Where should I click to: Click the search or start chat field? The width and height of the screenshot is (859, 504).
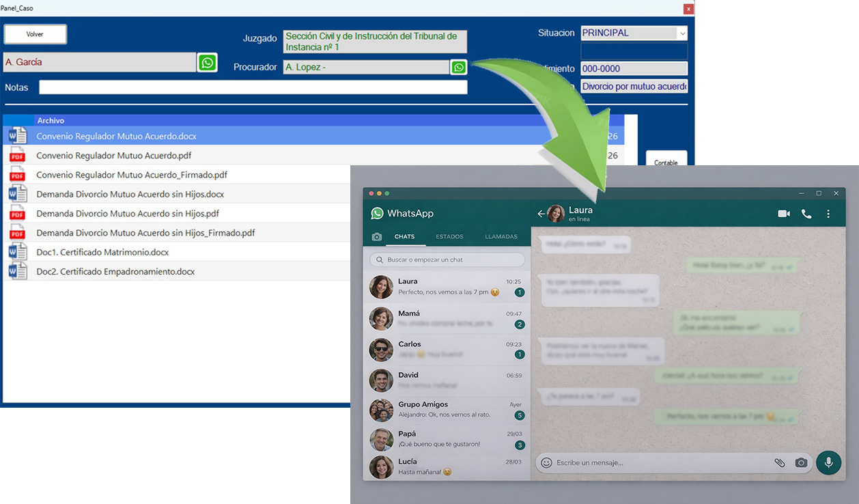coord(447,260)
